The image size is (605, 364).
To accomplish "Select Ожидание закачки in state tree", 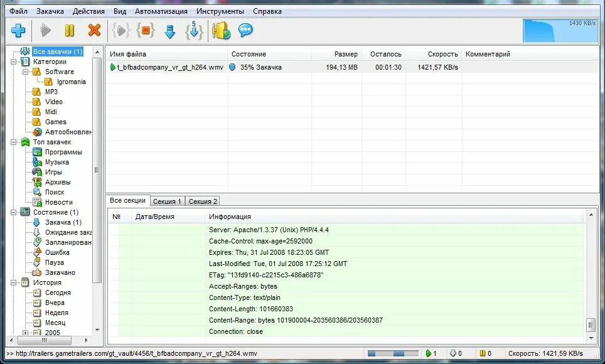I will point(68,232).
